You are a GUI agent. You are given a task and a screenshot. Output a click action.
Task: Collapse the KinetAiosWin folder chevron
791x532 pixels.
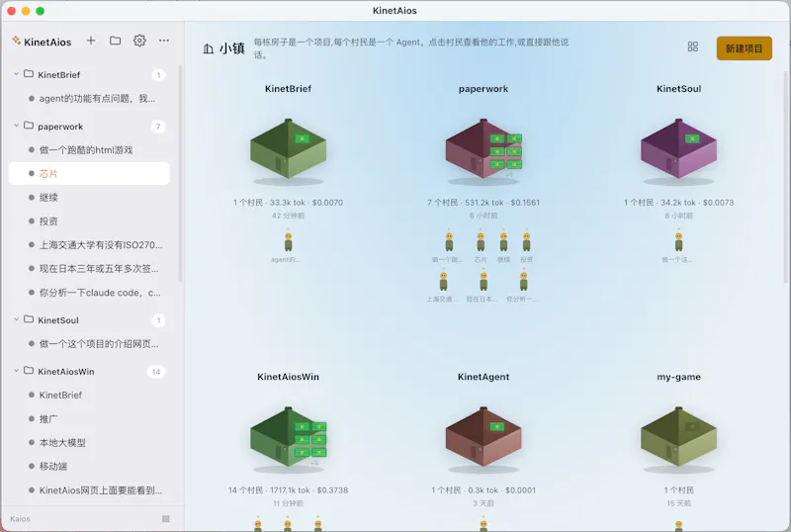(16, 371)
